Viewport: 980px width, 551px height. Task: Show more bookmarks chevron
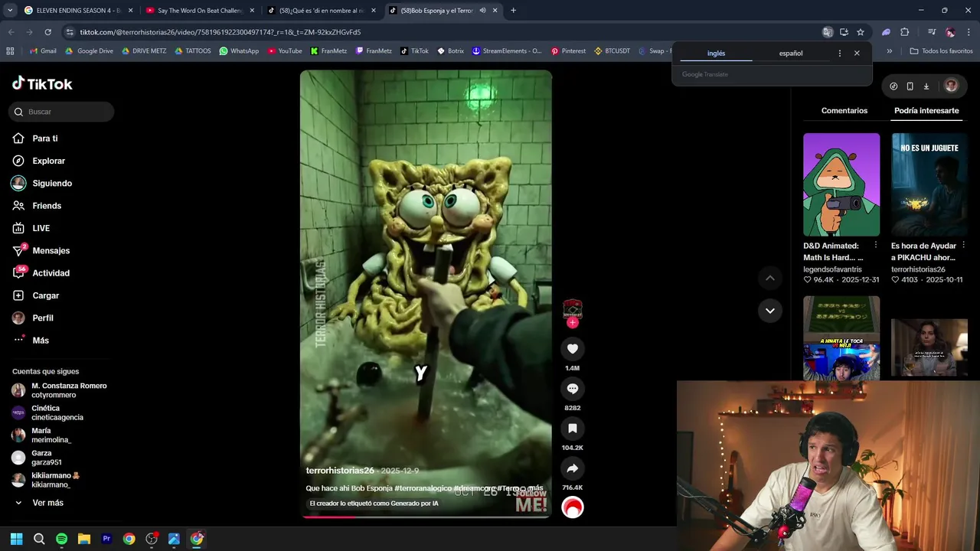tap(889, 51)
